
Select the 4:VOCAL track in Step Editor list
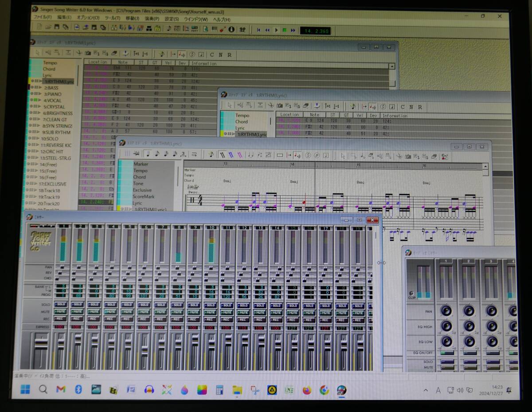[x=52, y=101]
